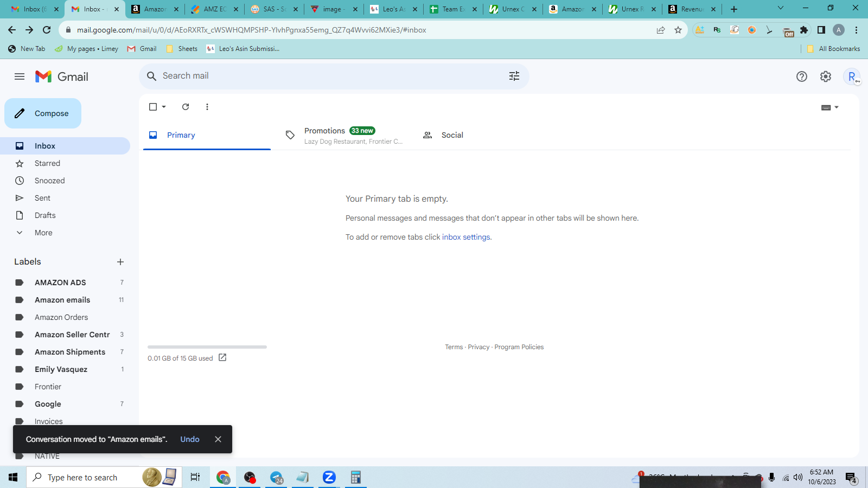Viewport: 868px width, 488px height.
Task: Open Chrome customize menu dots
Action: (x=857, y=30)
